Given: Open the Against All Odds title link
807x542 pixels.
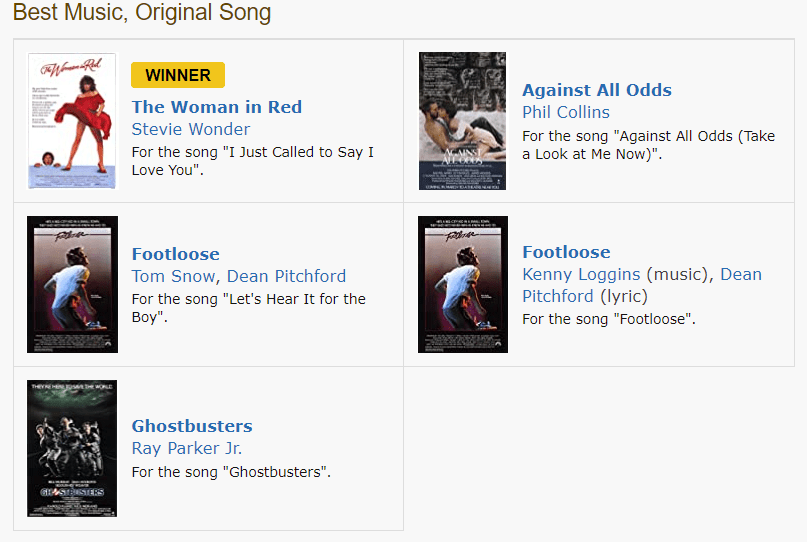Looking at the screenshot, I should (596, 90).
